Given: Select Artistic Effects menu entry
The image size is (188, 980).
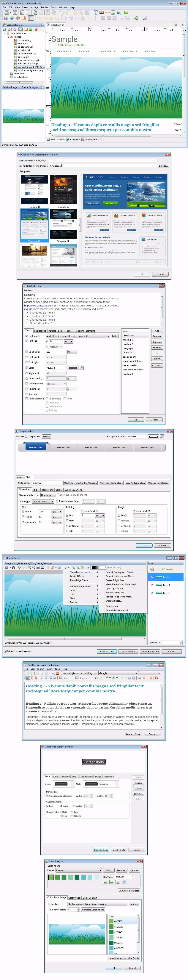Looking at the screenshot, I should [77, 576].
